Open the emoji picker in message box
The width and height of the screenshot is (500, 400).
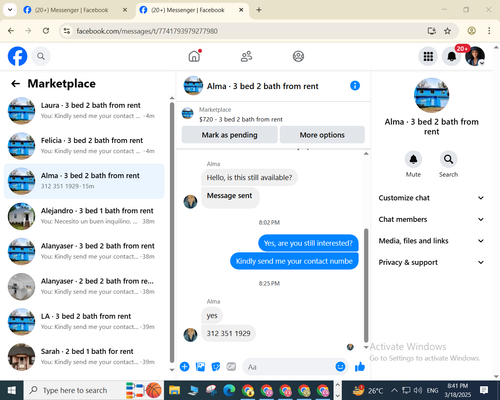pos(340,367)
